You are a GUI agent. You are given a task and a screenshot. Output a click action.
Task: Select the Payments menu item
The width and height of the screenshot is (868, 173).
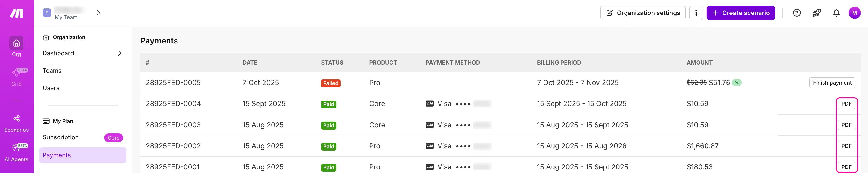point(82,155)
